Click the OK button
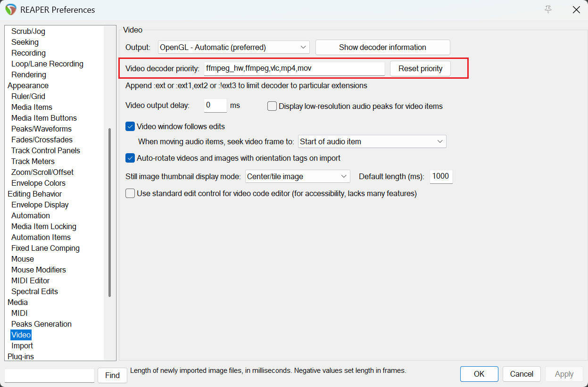Screen dimensions: 588x387 click(x=479, y=374)
